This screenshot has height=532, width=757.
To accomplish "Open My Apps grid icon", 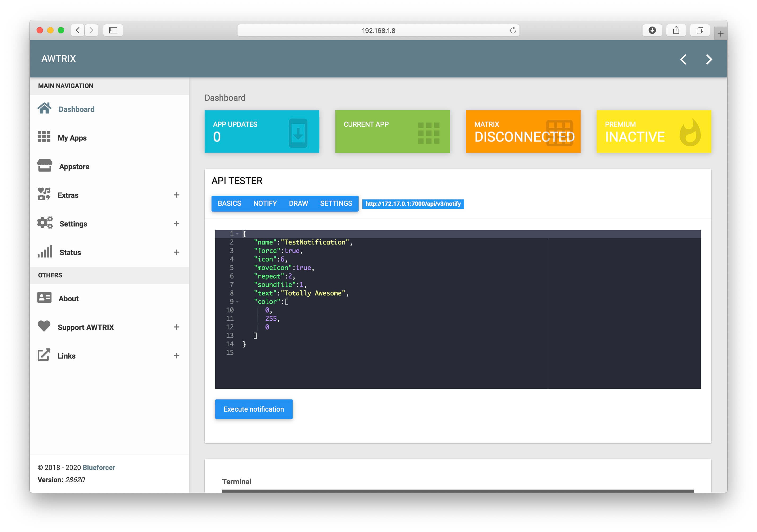I will pyautogui.click(x=44, y=137).
